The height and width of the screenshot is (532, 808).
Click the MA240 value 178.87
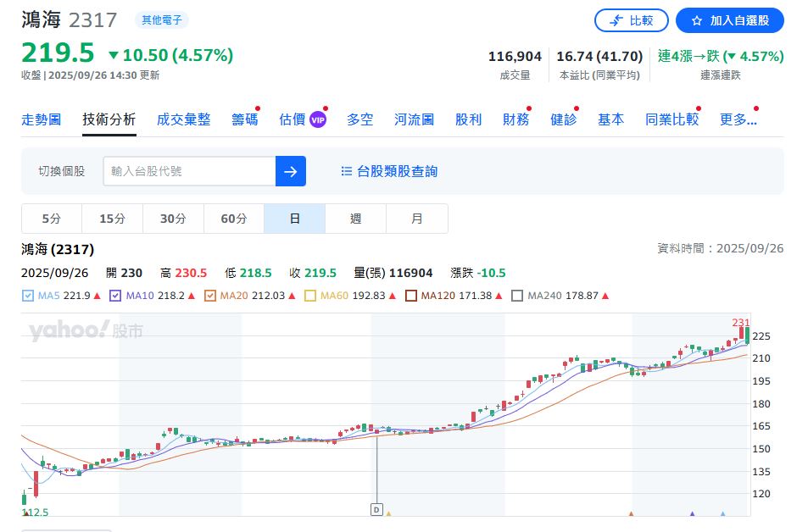pyautogui.click(x=582, y=296)
